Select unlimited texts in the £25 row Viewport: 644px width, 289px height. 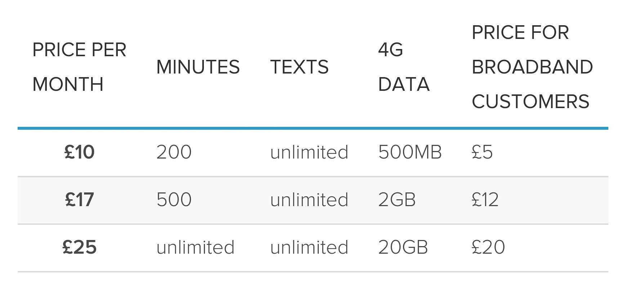(309, 247)
